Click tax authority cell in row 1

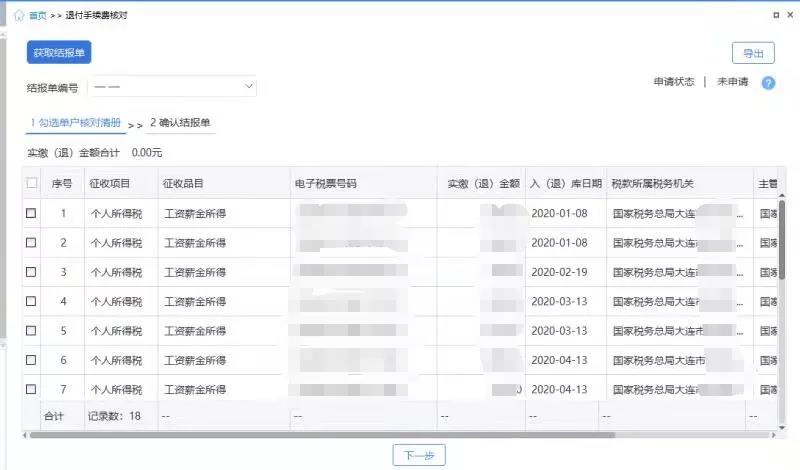click(x=678, y=213)
